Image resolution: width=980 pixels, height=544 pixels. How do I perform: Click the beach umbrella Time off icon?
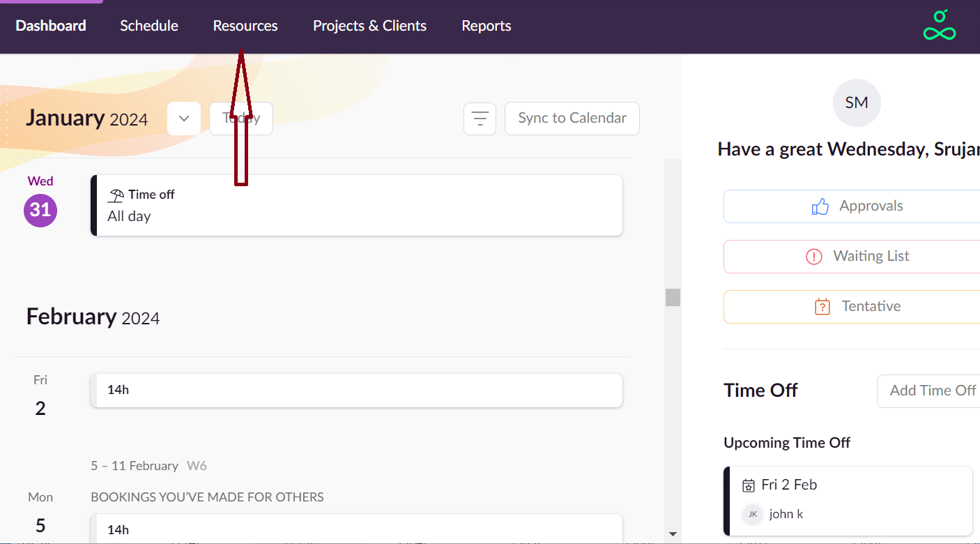116,195
